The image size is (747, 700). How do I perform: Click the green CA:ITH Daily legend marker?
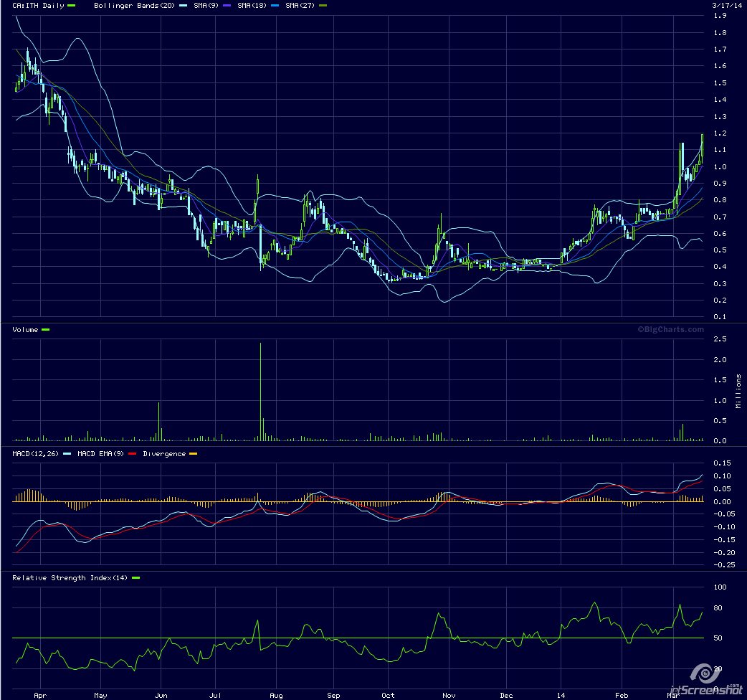pyautogui.click(x=71, y=6)
